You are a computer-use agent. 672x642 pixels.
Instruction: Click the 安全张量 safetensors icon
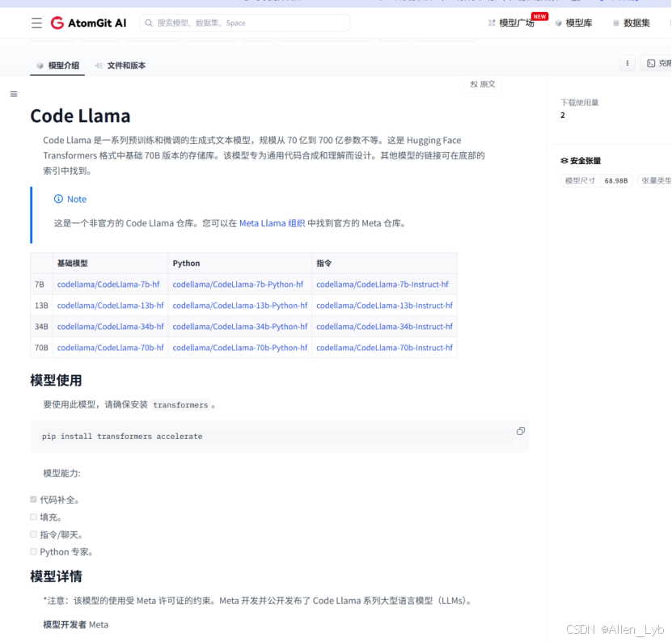click(564, 161)
